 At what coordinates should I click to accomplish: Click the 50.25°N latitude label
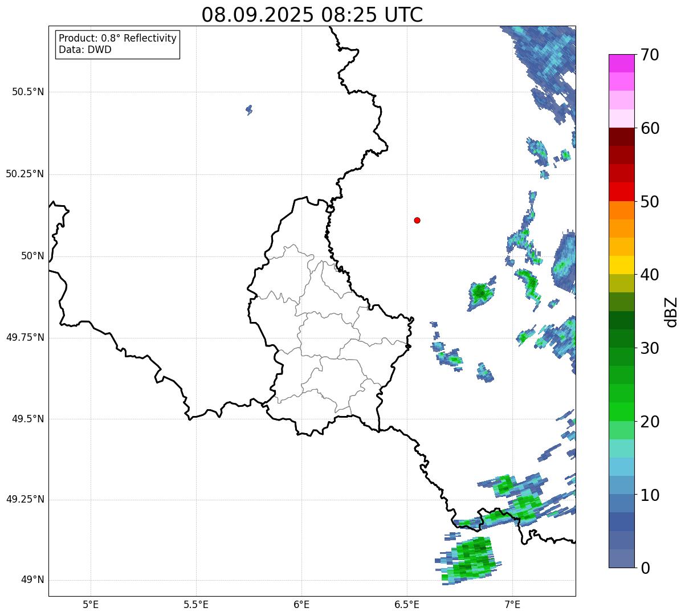25,174
